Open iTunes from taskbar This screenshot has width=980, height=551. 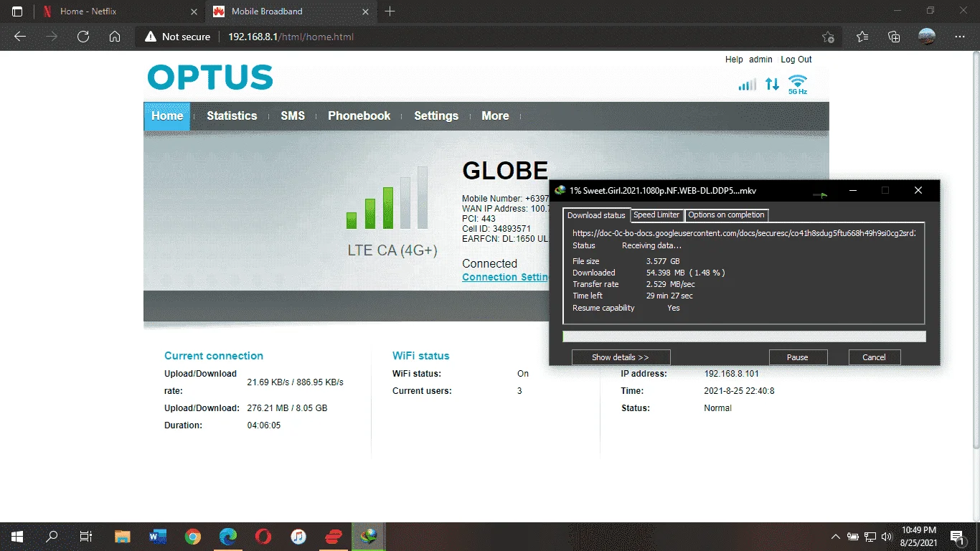(x=298, y=536)
